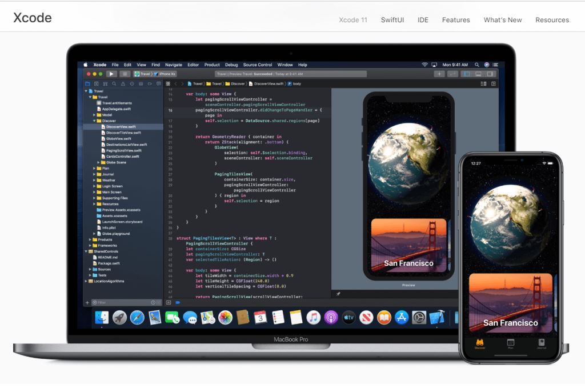The height and width of the screenshot is (392, 585).
Task: Click the Features link in page header
Action: (x=456, y=20)
